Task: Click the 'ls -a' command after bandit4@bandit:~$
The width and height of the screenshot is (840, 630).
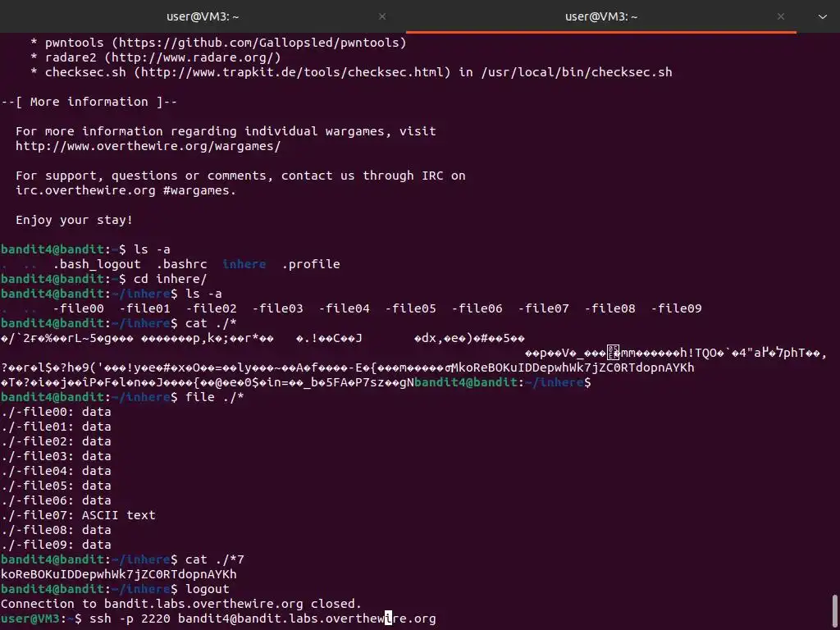Action: point(152,249)
